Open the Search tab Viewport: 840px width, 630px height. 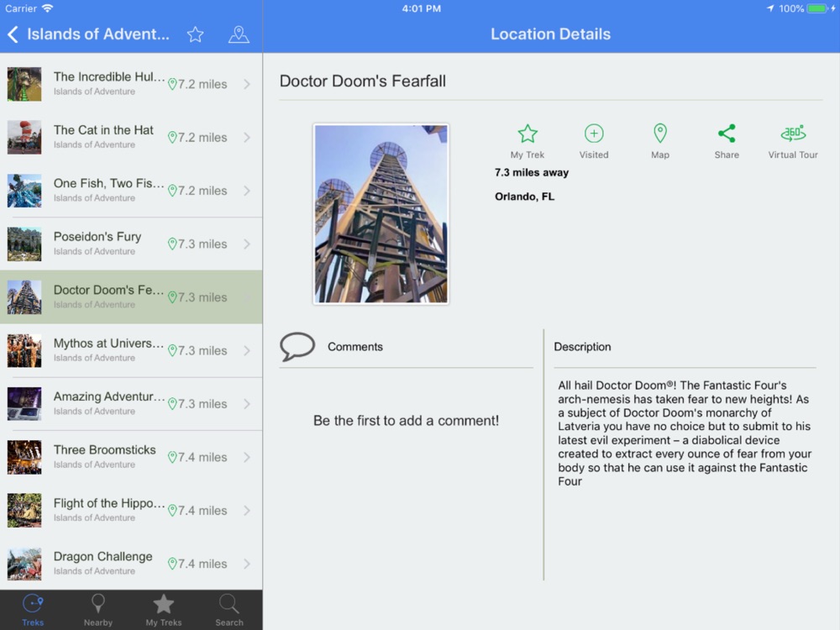point(228,611)
